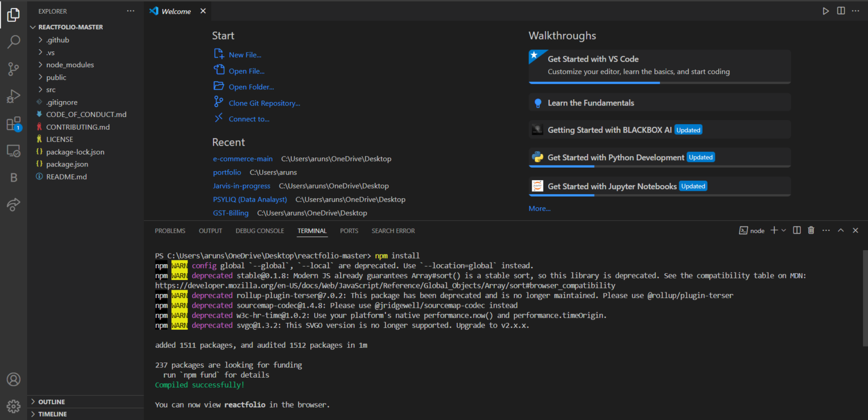
Task: Kill the active terminal
Action: point(811,230)
